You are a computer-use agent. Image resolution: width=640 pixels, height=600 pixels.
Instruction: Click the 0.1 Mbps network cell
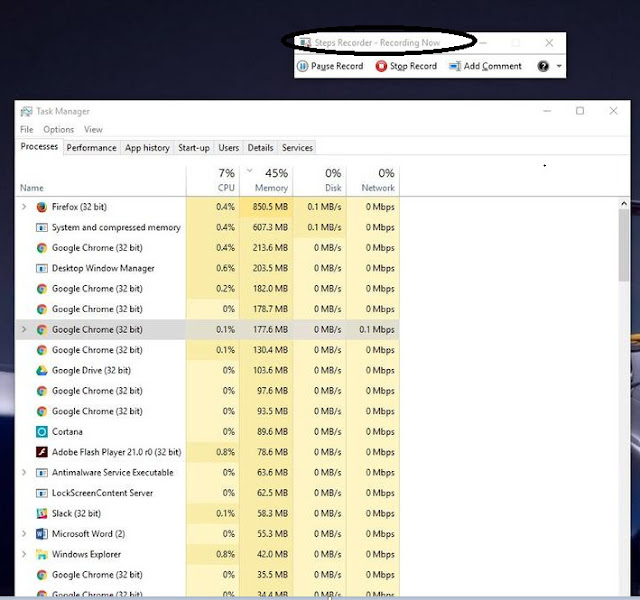pos(373,329)
